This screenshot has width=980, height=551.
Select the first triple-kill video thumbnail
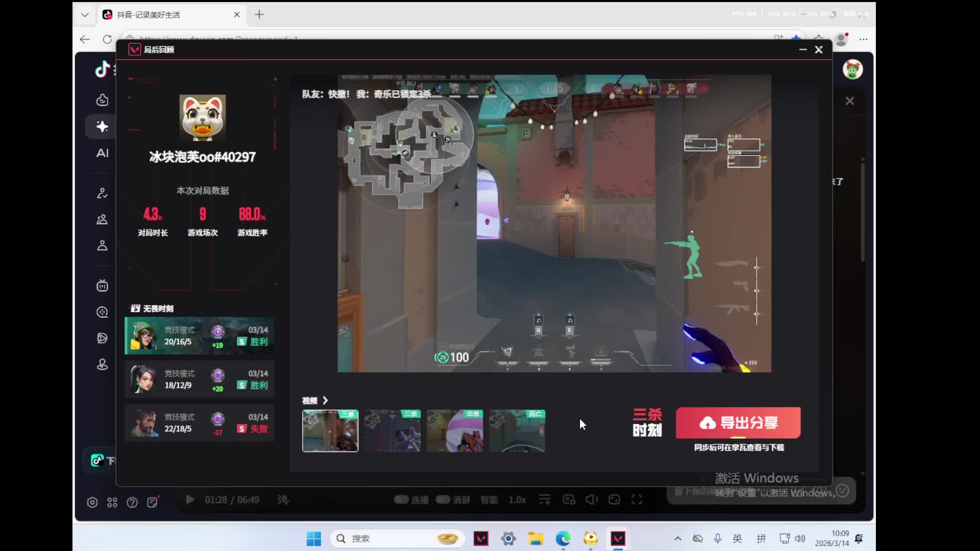[x=330, y=431]
